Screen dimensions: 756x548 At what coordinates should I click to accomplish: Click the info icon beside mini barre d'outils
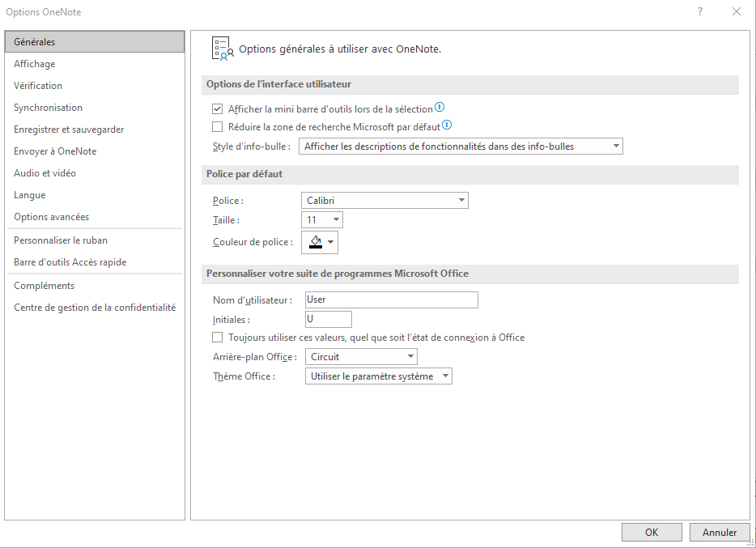click(440, 107)
